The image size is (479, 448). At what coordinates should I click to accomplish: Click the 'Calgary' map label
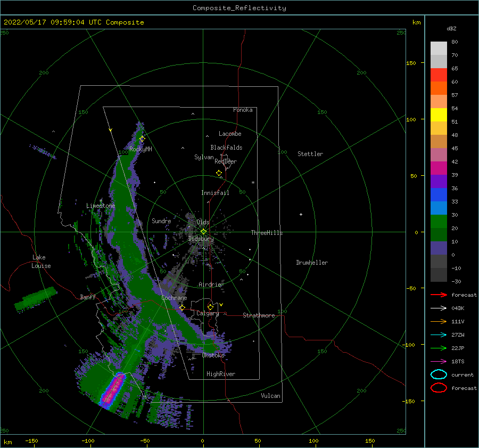208,313
